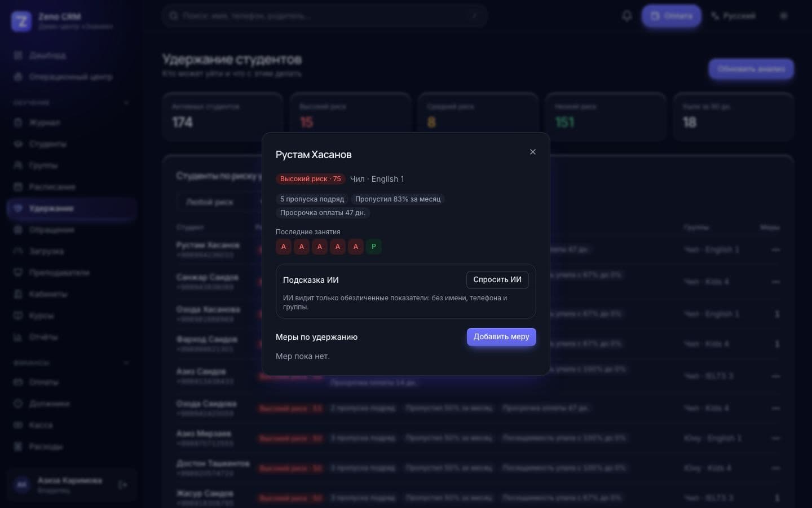Click the Подсказка ИИ heading
This screenshot has height=508, width=812.
311,280
